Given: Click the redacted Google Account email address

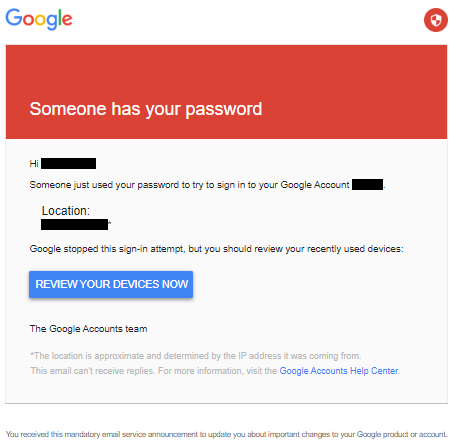Looking at the screenshot, I should (367, 185).
